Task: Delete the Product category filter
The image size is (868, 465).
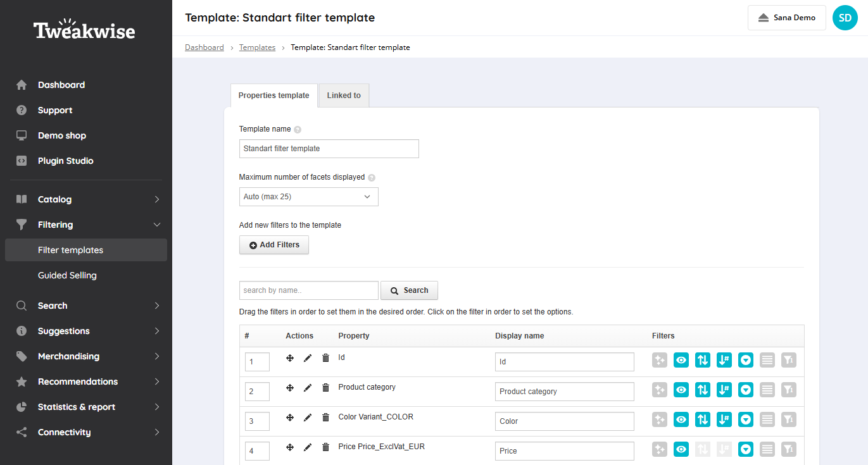Action: pyautogui.click(x=325, y=388)
